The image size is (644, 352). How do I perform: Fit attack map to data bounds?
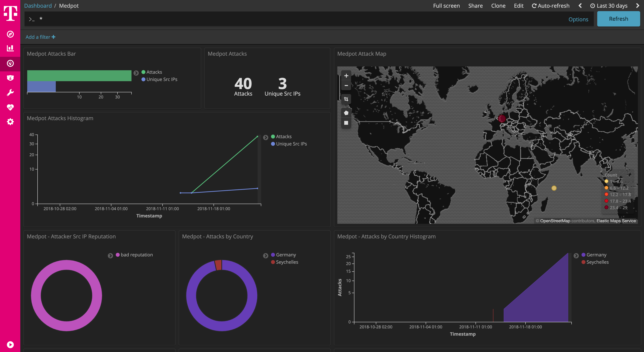[x=346, y=99]
